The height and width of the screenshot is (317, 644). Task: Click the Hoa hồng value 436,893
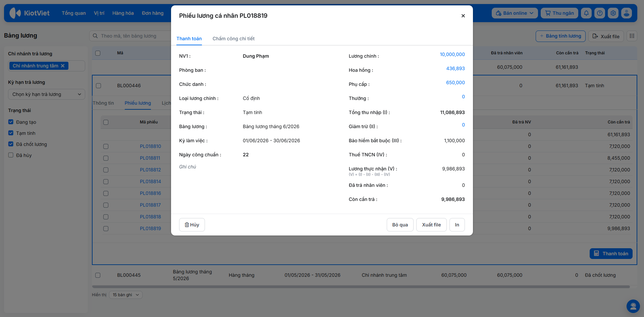(x=455, y=68)
